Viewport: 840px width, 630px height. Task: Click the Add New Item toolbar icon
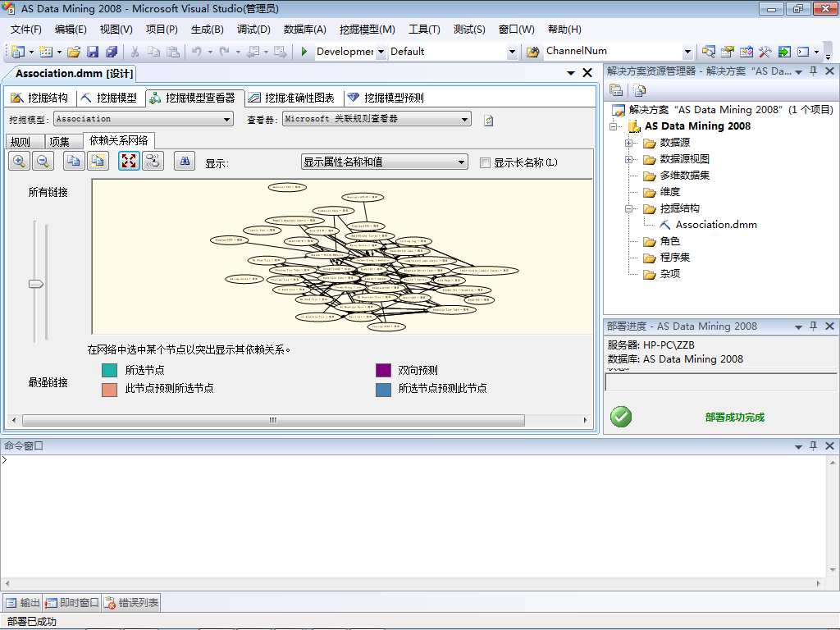coord(46,52)
